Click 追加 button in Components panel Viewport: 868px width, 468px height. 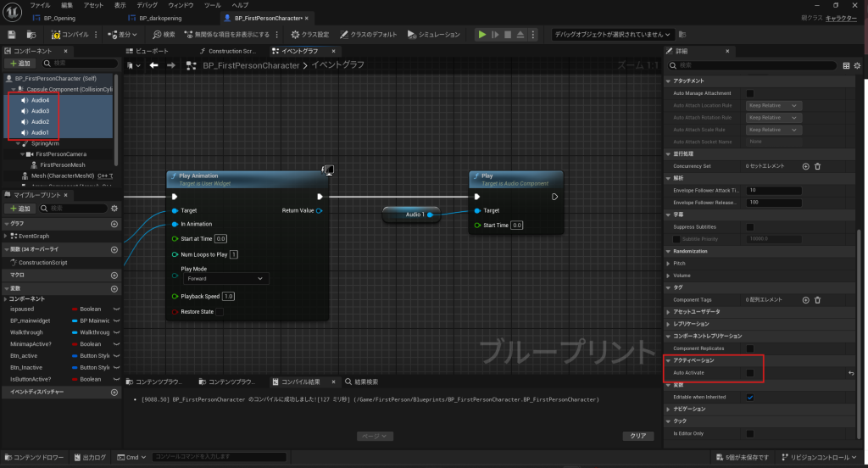(x=21, y=63)
